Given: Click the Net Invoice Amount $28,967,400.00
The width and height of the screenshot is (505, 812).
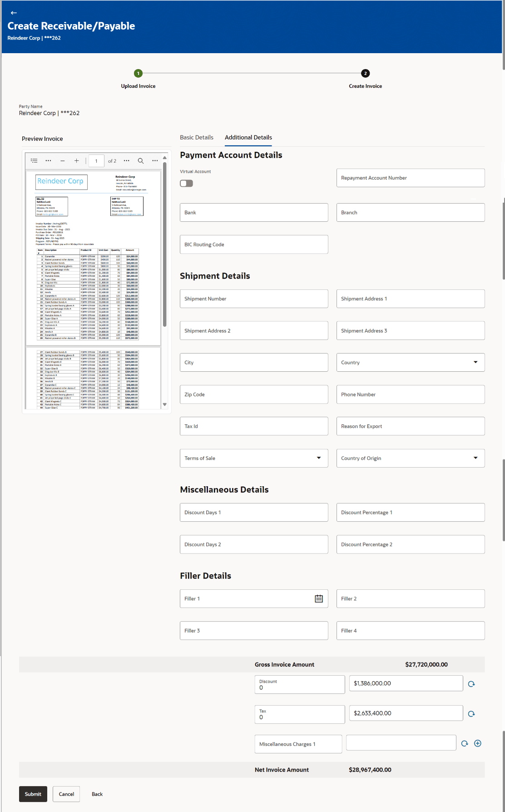Looking at the screenshot, I should (370, 770).
